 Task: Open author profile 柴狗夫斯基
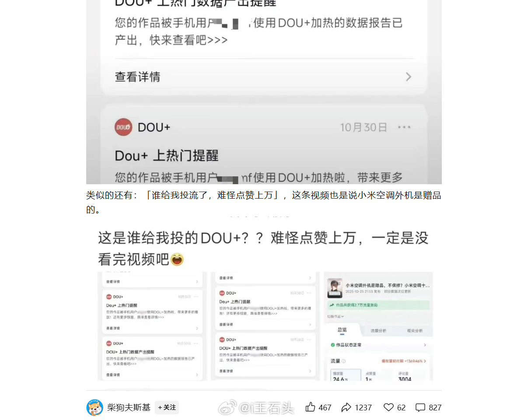coord(129,408)
